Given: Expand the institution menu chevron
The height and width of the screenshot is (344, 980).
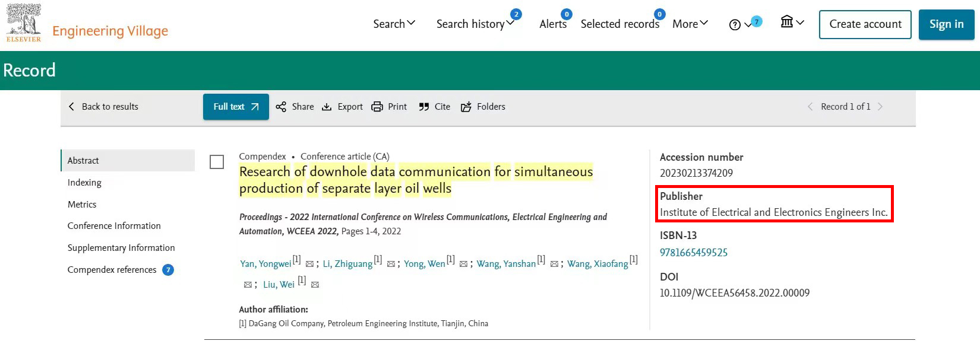Looking at the screenshot, I should point(800,23).
